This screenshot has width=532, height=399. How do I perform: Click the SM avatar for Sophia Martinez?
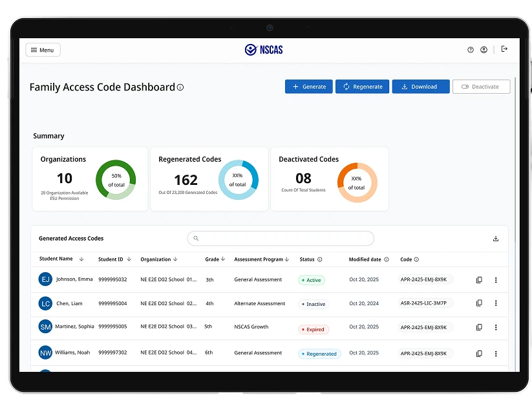[45, 327]
